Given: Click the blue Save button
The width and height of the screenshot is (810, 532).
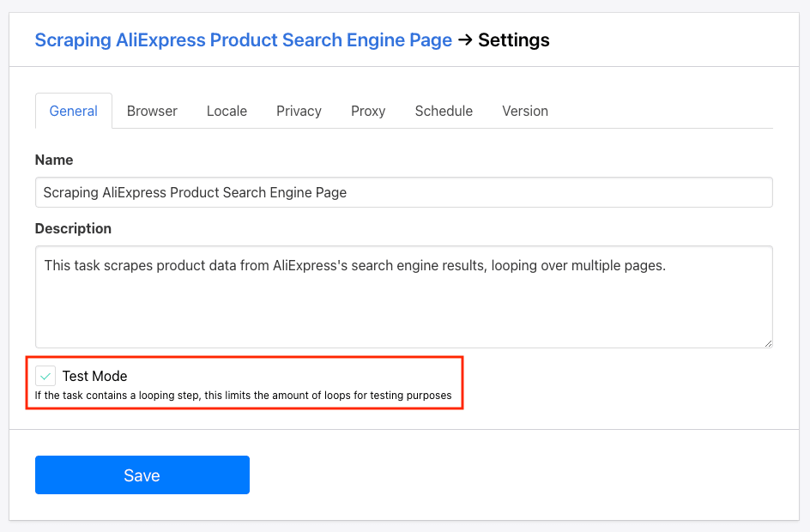Looking at the screenshot, I should click(142, 475).
